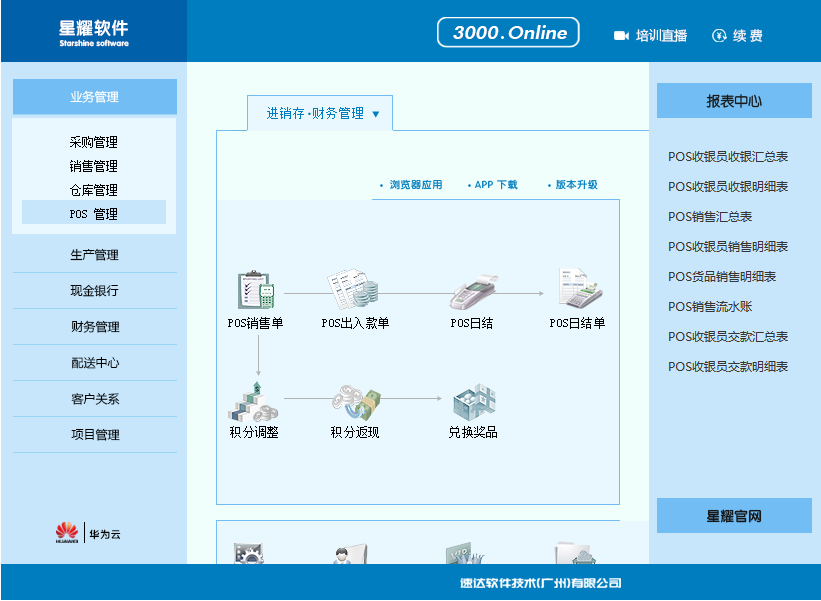Expand the 进销存·财务管理 dropdown arrow

click(x=375, y=114)
